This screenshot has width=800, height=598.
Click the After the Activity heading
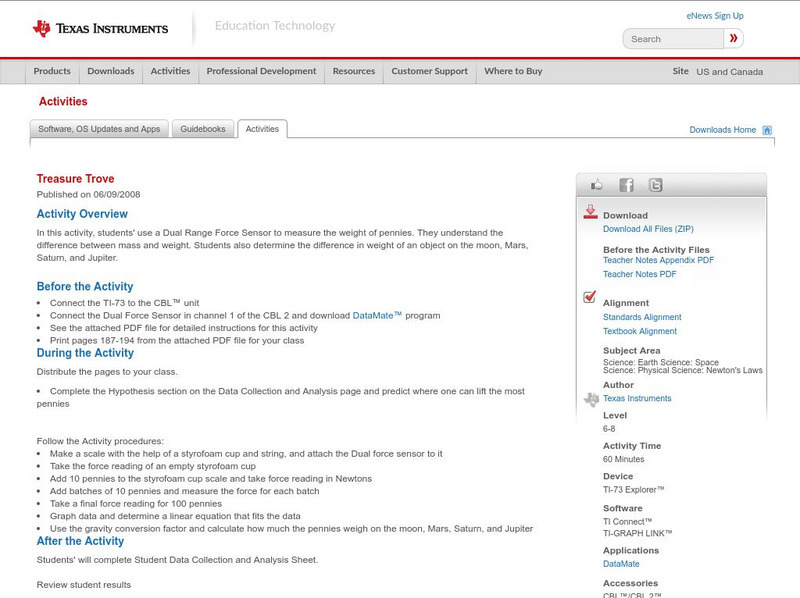pyautogui.click(x=80, y=541)
